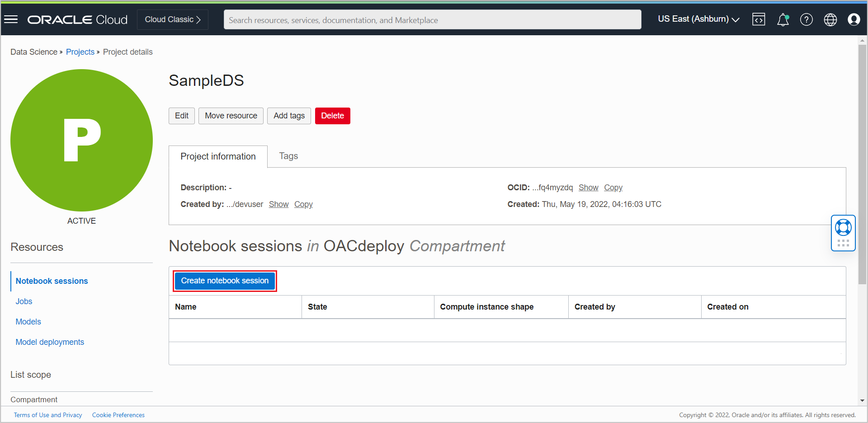Image resolution: width=868 pixels, height=423 pixels.
Task: Select Notebook sessions in Resources
Action: [52, 281]
